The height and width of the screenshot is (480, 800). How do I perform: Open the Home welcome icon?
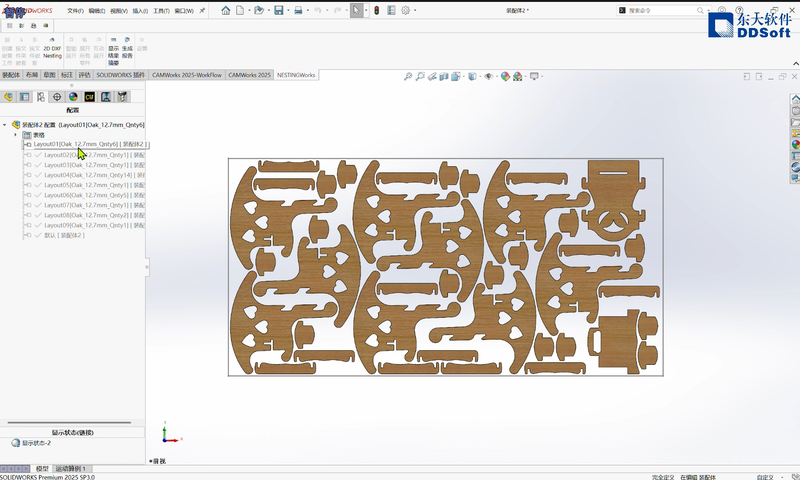226,10
